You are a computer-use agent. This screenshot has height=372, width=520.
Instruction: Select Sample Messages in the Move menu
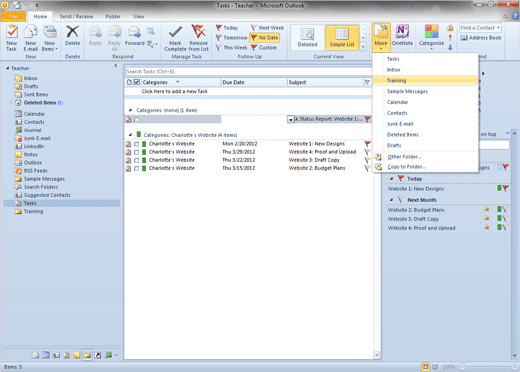(x=425, y=91)
